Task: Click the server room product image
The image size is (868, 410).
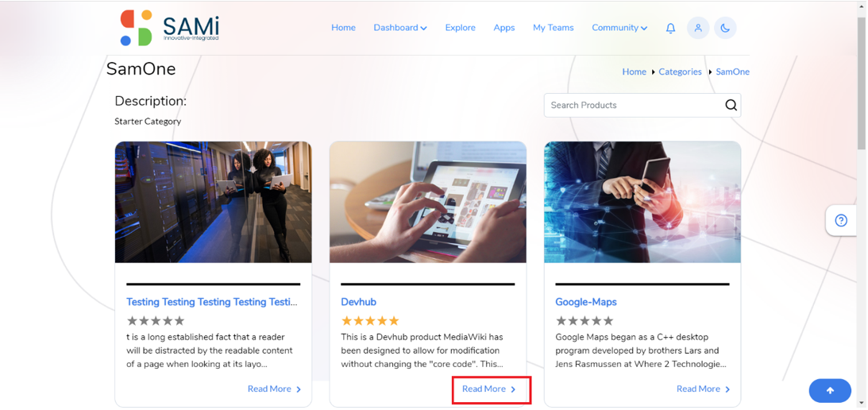Action: click(213, 203)
